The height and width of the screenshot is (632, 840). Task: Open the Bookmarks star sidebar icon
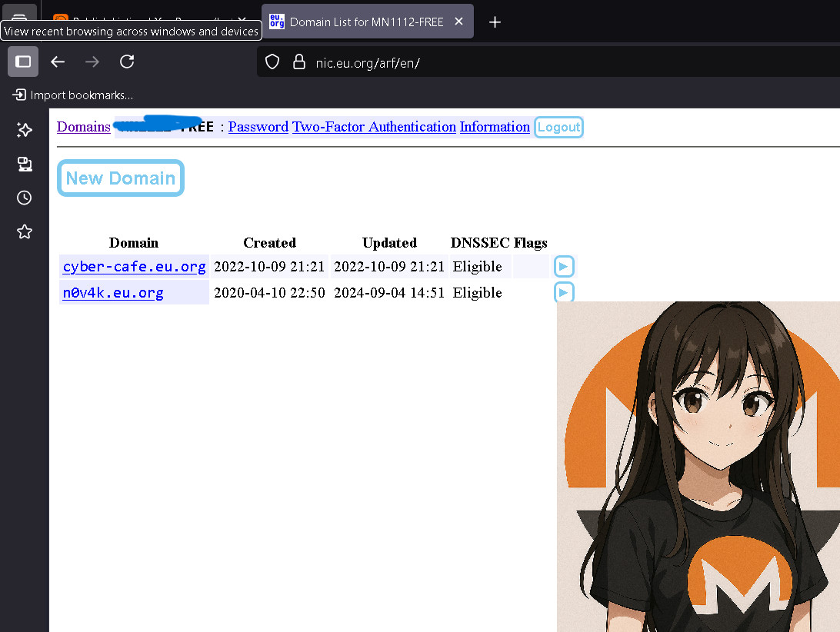point(24,232)
